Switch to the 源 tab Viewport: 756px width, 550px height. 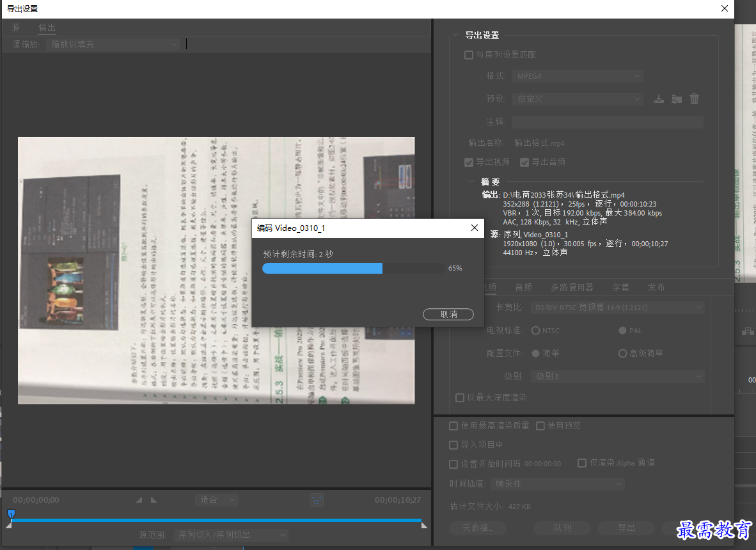(x=16, y=27)
